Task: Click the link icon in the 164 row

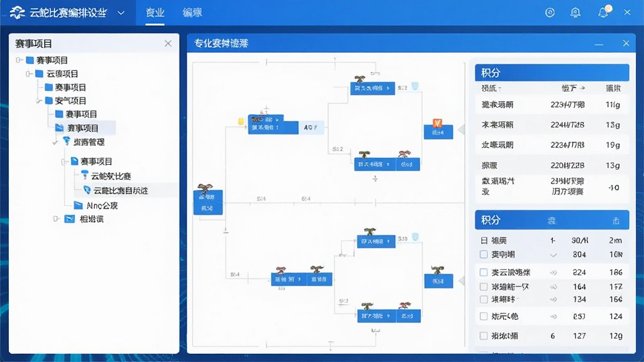Action: (553, 287)
